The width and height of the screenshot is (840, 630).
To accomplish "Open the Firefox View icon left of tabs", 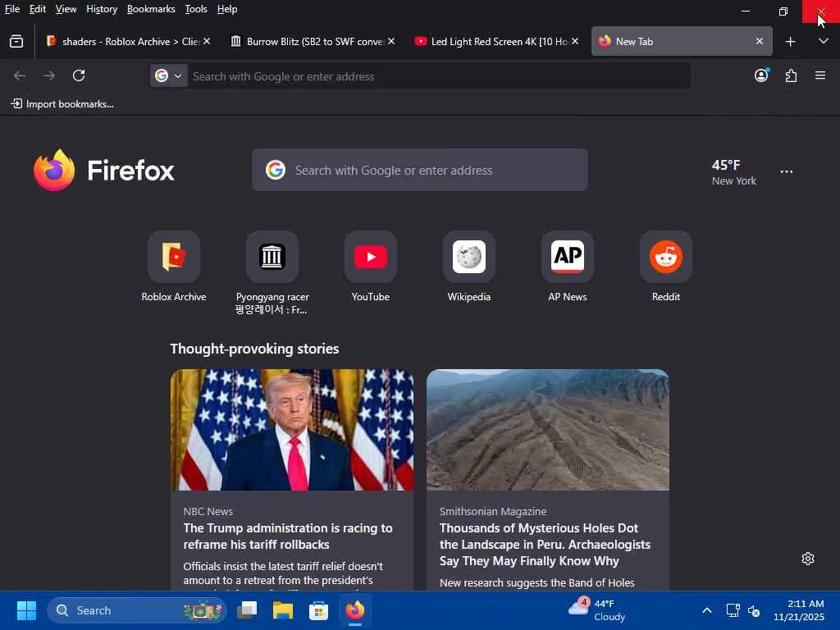I will coord(16,41).
